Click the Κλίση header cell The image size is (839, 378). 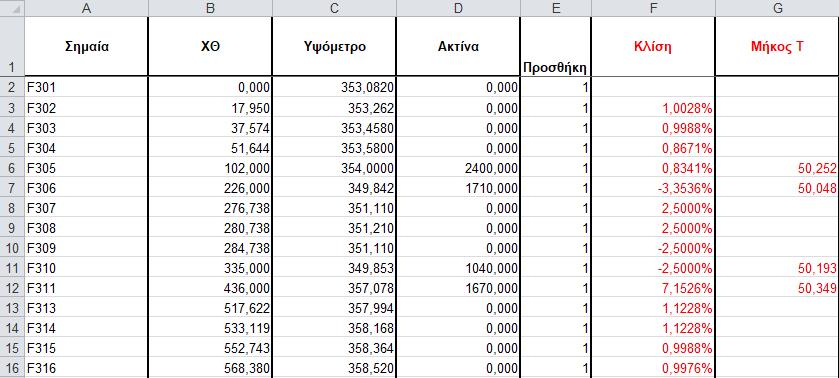point(653,47)
